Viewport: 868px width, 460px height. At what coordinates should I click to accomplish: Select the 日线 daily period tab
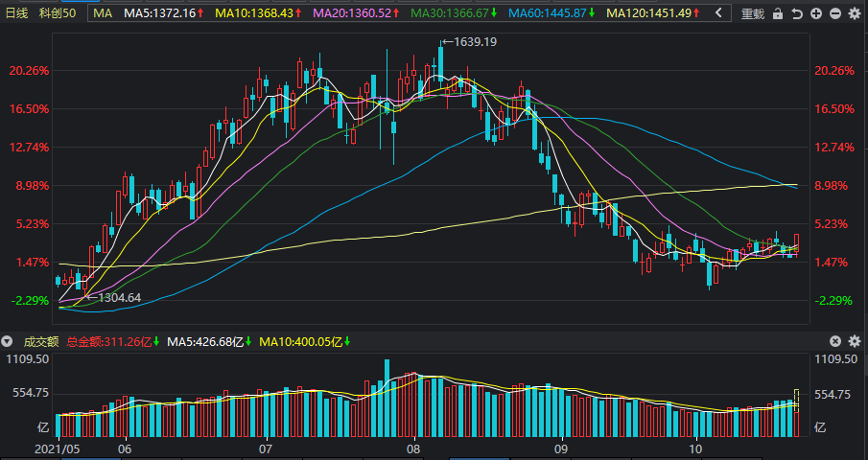17,13
